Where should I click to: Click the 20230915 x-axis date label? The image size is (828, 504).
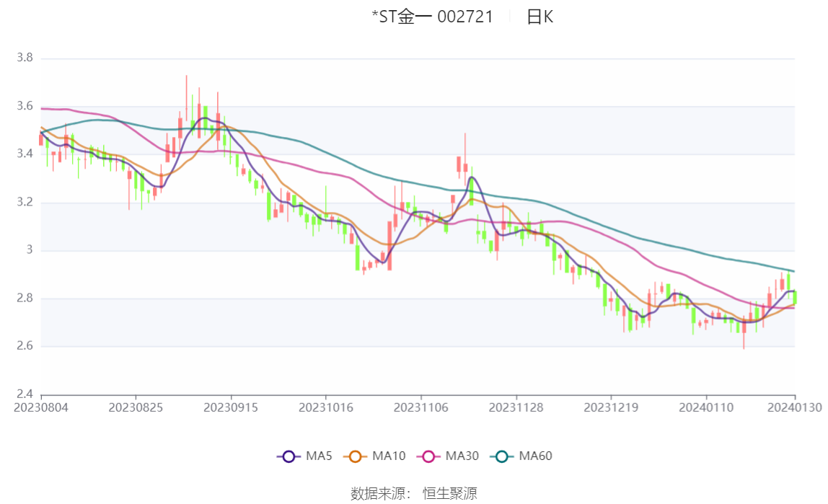(x=231, y=407)
